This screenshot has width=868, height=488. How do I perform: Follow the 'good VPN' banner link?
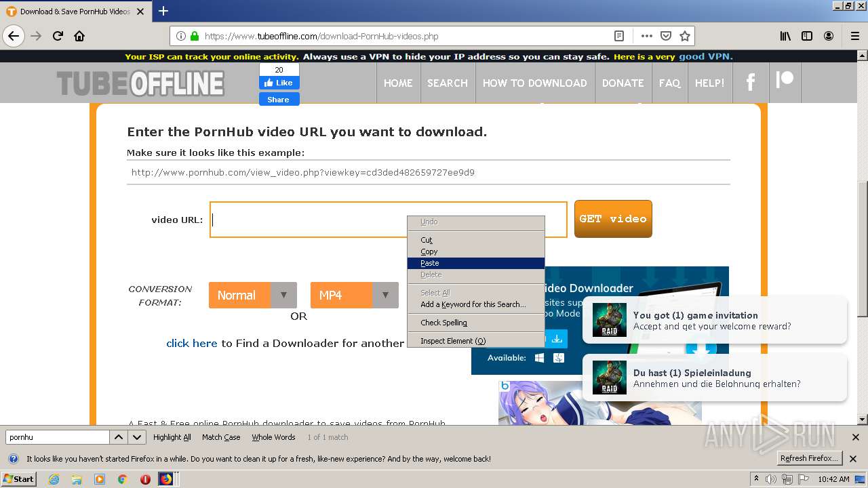pyautogui.click(x=705, y=56)
